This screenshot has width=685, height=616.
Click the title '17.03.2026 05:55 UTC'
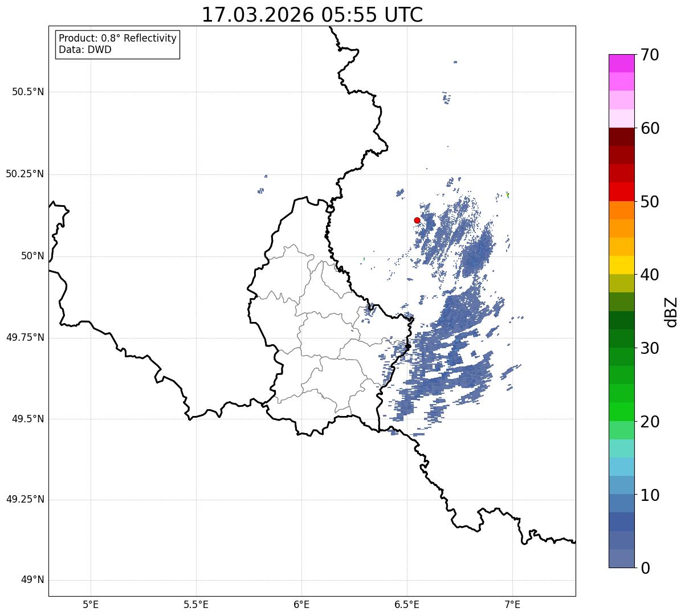tap(312, 15)
